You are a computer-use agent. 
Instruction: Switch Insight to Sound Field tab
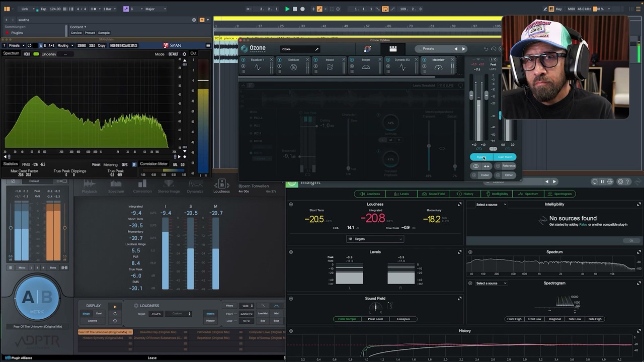click(x=433, y=194)
